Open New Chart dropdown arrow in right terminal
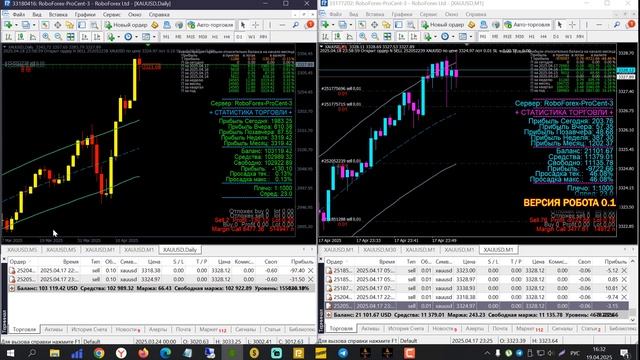 [x=333, y=25]
